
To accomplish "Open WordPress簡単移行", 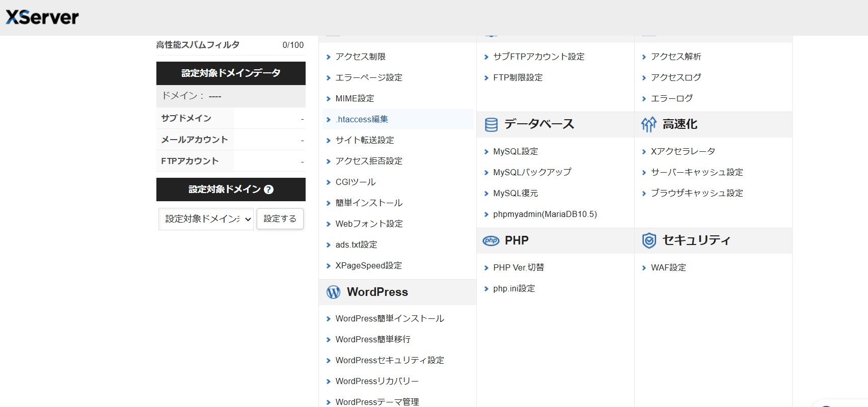I will [x=373, y=339].
